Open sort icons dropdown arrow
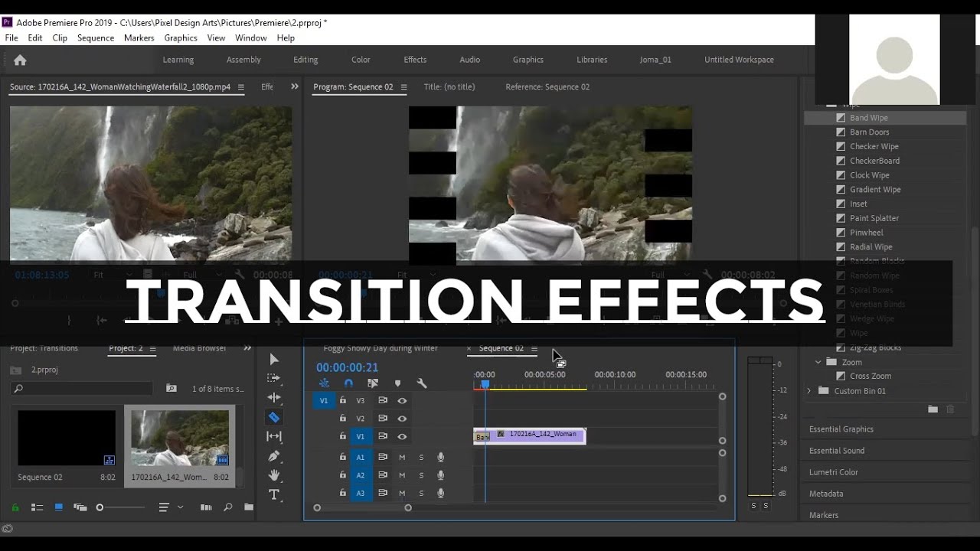The height and width of the screenshot is (551, 980). [x=181, y=507]
